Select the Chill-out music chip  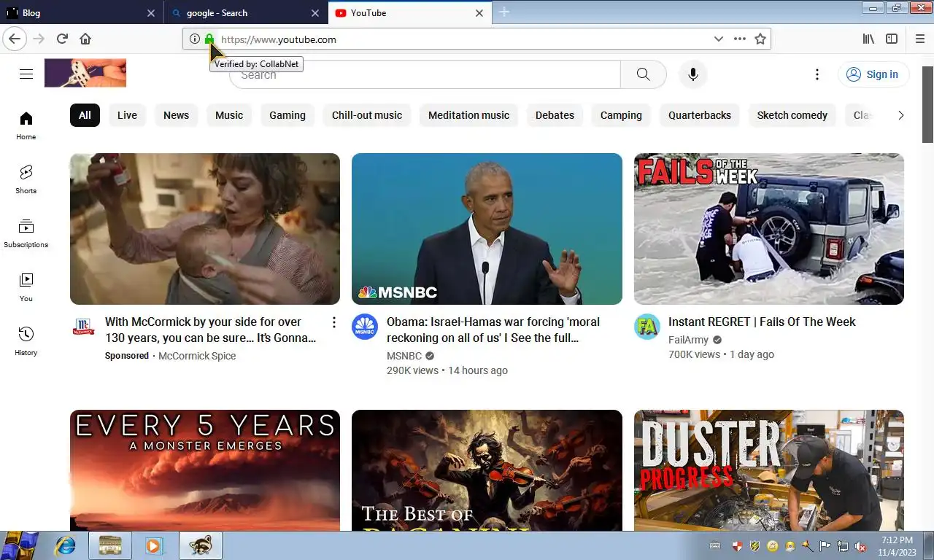point(367,115)
